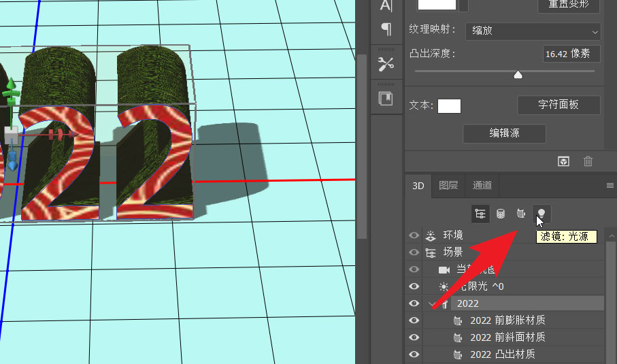
Task: Open the 纹理映射 dropdown
Action: tap(533, 31)
